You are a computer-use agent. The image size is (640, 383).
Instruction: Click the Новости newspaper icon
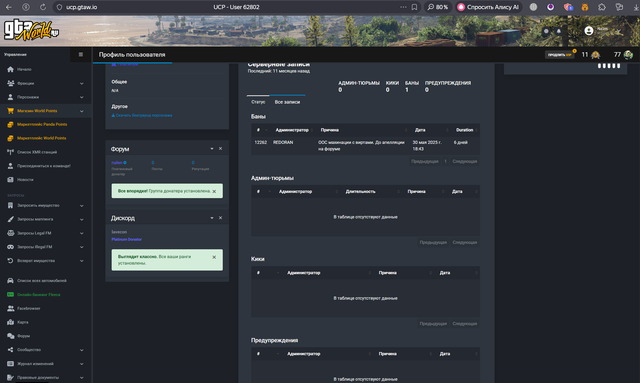pos(10,180)
